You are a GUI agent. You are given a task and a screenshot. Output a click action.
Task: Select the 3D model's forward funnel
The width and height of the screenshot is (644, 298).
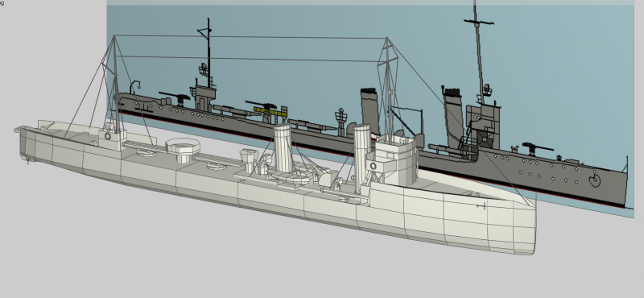click(x=362, y=158)
